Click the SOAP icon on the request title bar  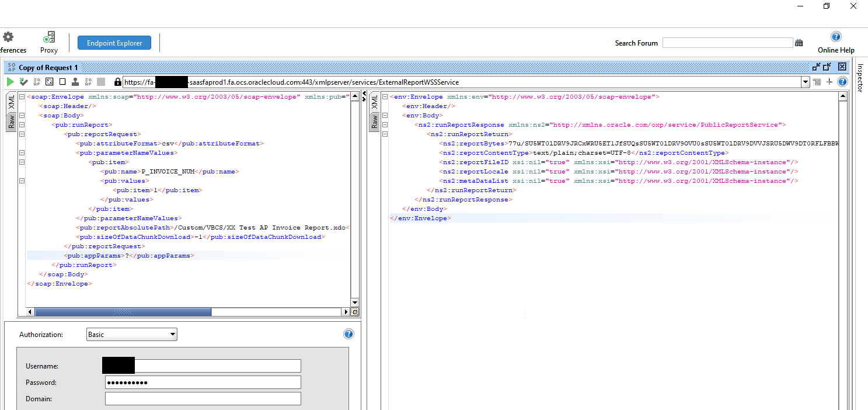click(x=12, y=67)
